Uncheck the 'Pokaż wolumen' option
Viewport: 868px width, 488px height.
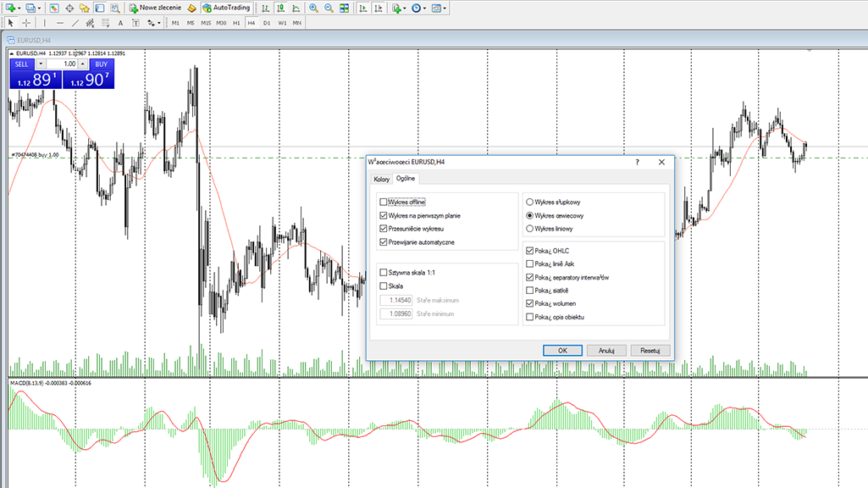pos(530,303)
